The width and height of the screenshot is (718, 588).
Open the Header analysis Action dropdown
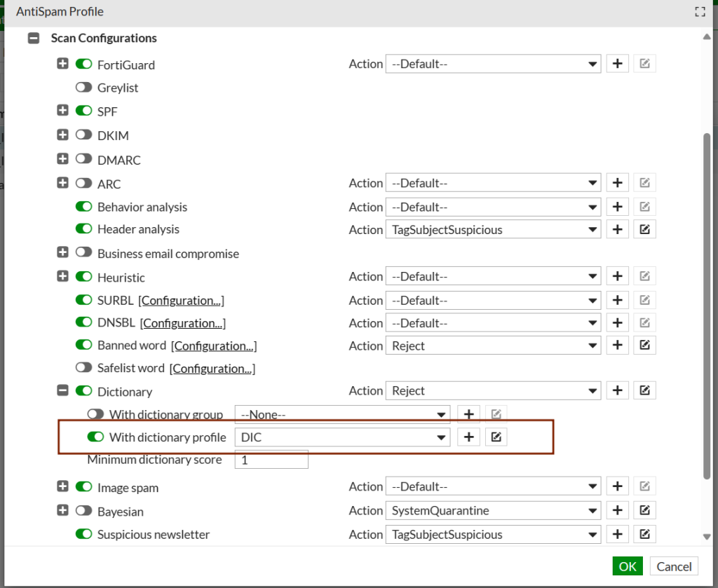(492, 229)
